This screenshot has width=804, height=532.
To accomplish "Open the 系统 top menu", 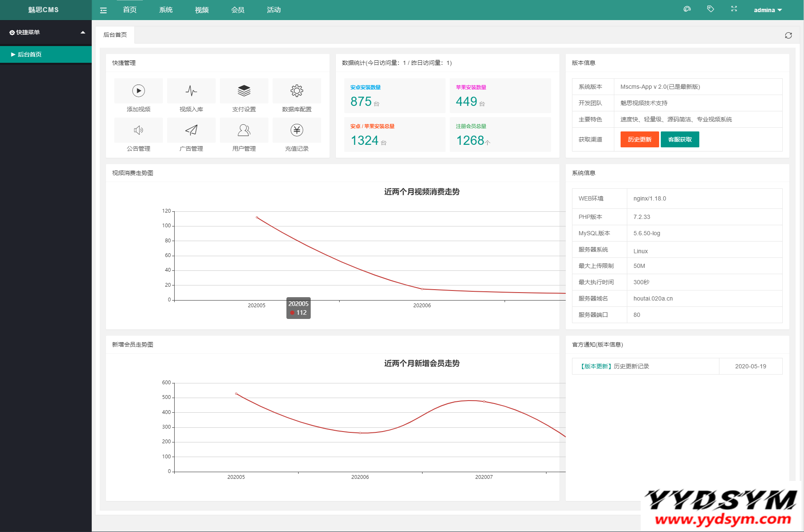I will point(166,10).
